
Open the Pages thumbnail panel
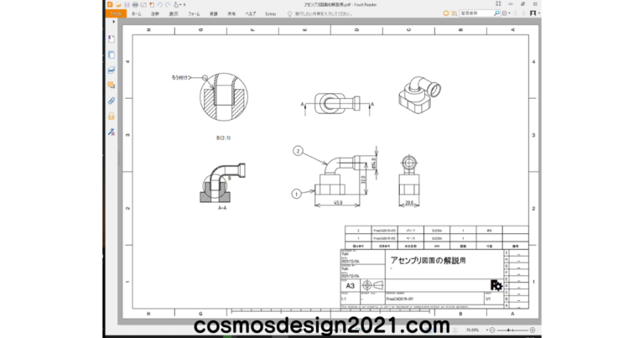click(x=112, y=55)
